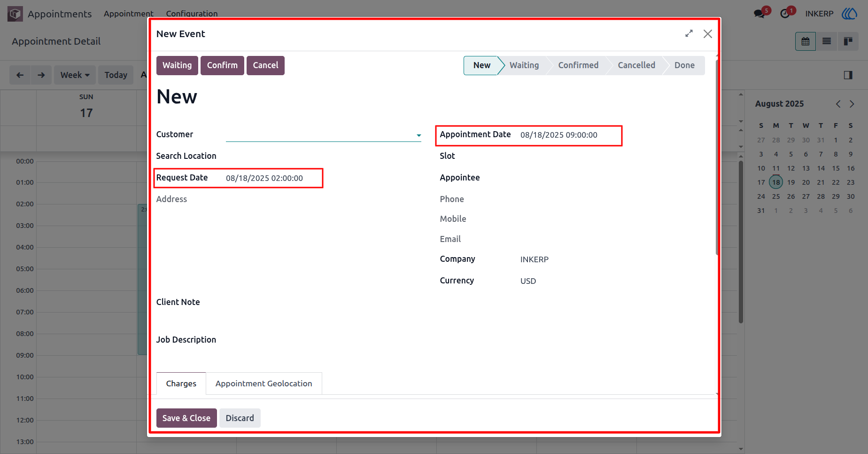The height and width of the screenshot is (454, 868).
Task: Select day 25 in mini calendar
Action: coord(776,196)
